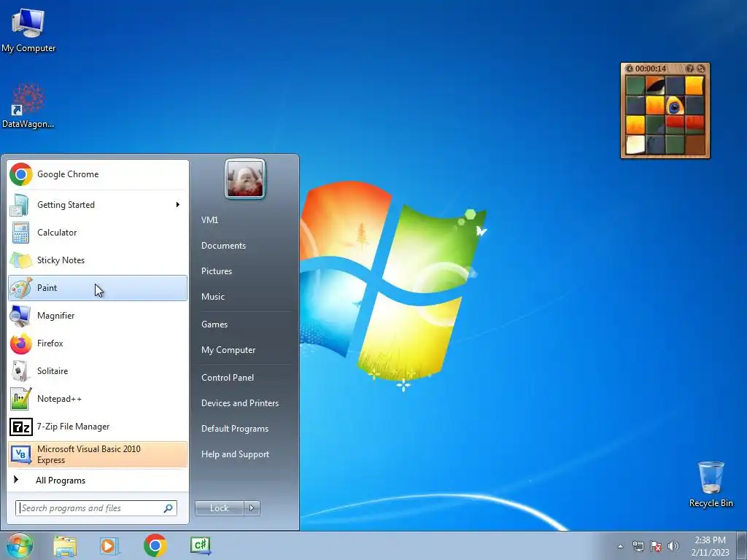Open 7-Zip File Manager from Start menu
The width and height of the screenshot is (747, 560).
(98, 426)
